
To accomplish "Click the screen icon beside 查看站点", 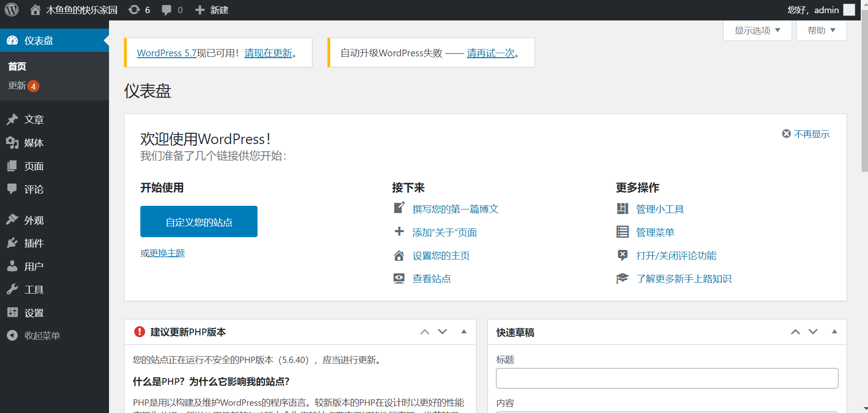I will 399,279.
